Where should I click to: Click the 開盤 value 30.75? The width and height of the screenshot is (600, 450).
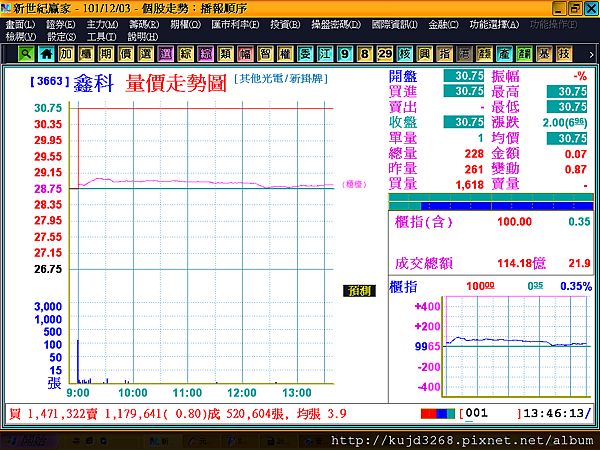[x=464, y=76]
